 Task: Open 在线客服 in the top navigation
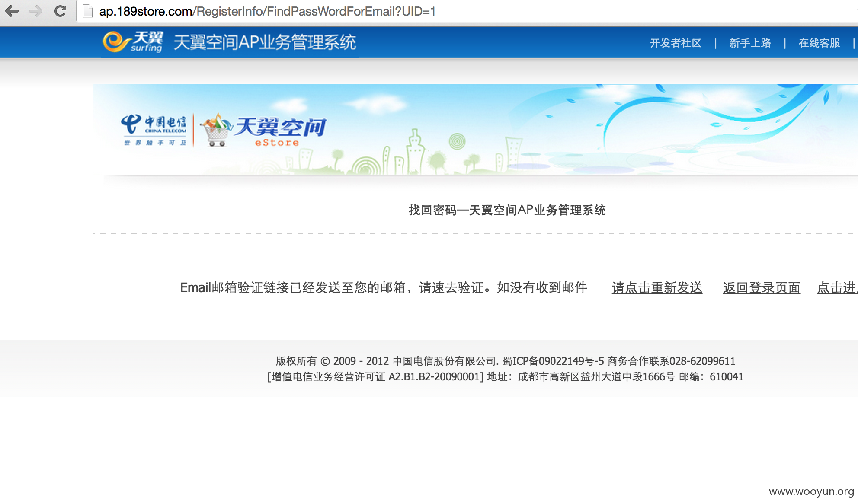pyautogui.click(x=819, y=43)
